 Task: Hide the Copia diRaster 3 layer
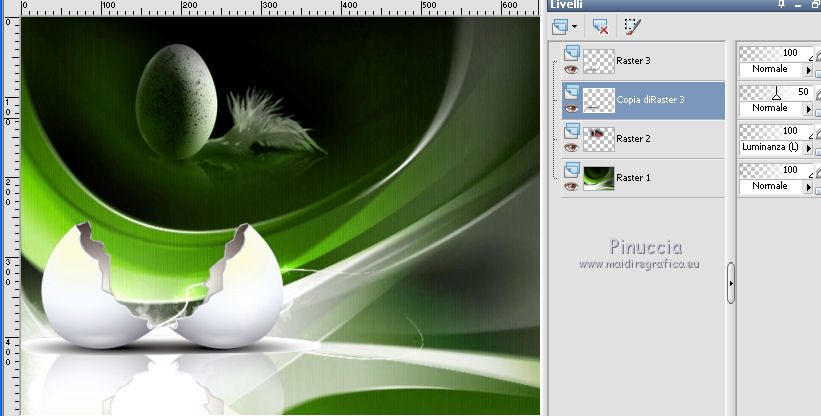click(x=571, y=108)
